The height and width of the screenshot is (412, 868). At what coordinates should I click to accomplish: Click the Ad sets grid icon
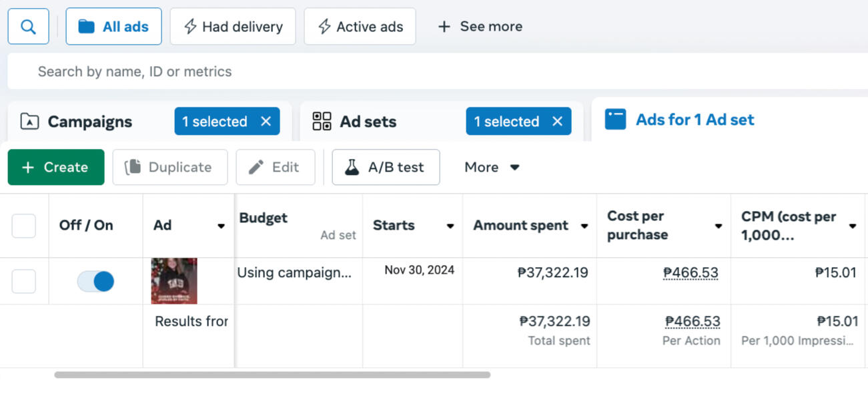tap(322, 122)
